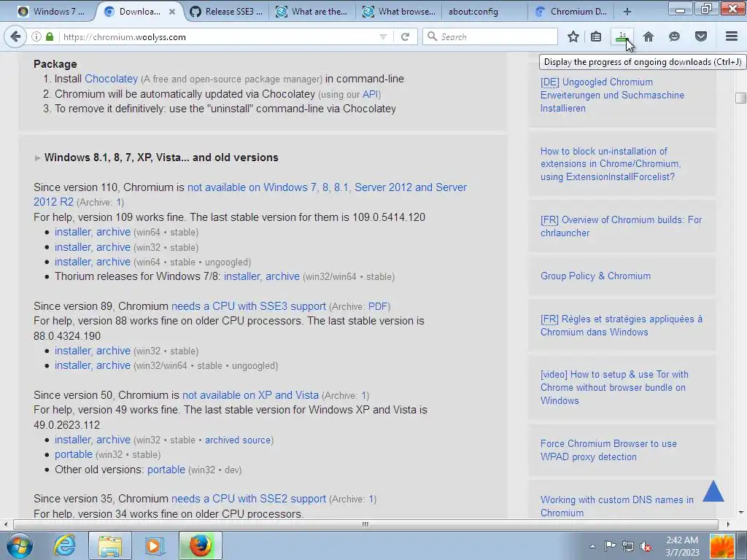Collapse the Windows 8.1, 8, 7, XP section
This screenshot has width=747, height=560.
tap(38, 157)
